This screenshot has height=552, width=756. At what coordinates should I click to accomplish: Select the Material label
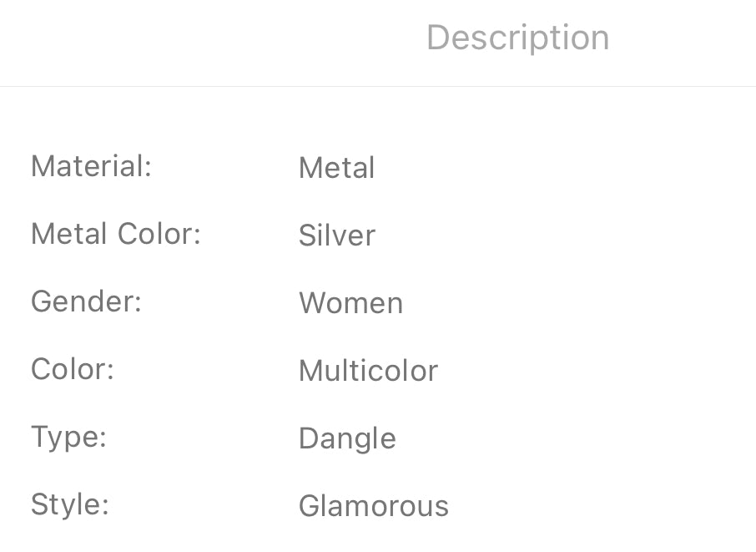[92, 166]
